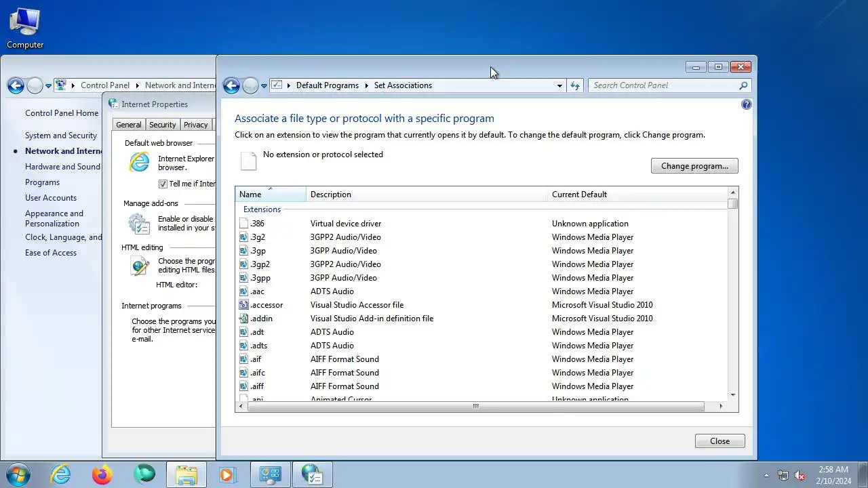Open the Control Panel Home link
Screen dimensions: 868x488
coord(62,113)
